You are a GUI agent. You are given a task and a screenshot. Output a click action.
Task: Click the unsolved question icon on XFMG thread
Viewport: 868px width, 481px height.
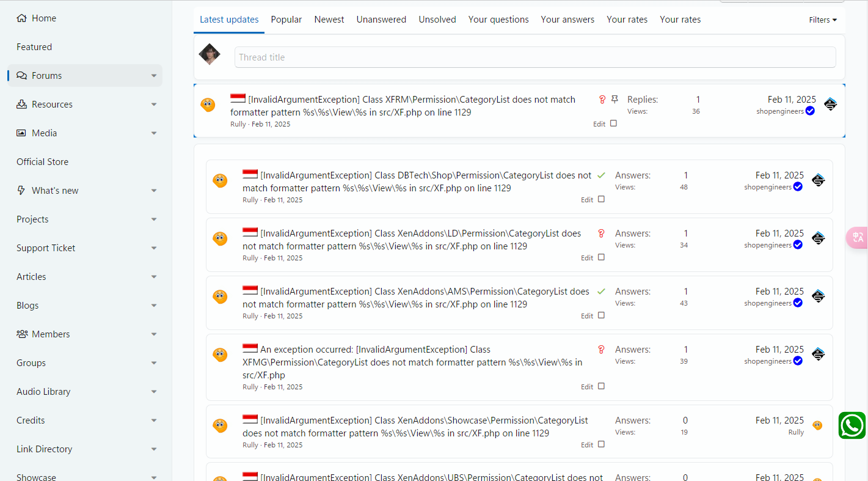(x=601, y=350)
